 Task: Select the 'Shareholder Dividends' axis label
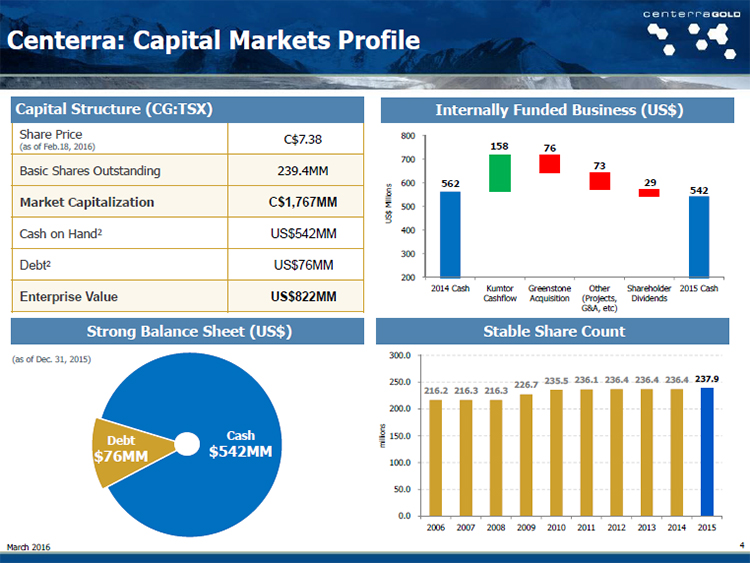point(649,293)
